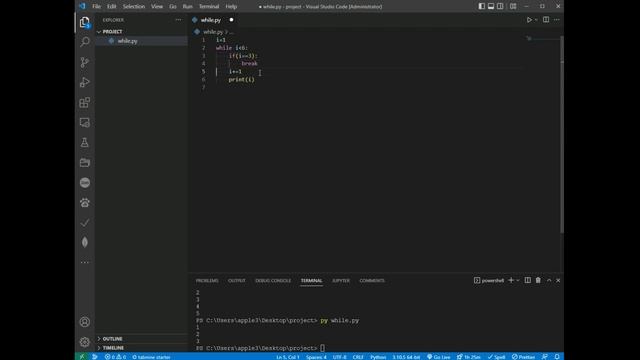Click the animal face icon in activity bar

84,202
